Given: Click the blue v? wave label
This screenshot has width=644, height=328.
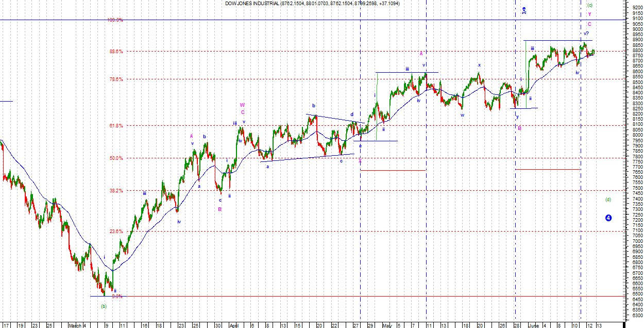Looking at the screenshot, I should [x=586, y=34].
